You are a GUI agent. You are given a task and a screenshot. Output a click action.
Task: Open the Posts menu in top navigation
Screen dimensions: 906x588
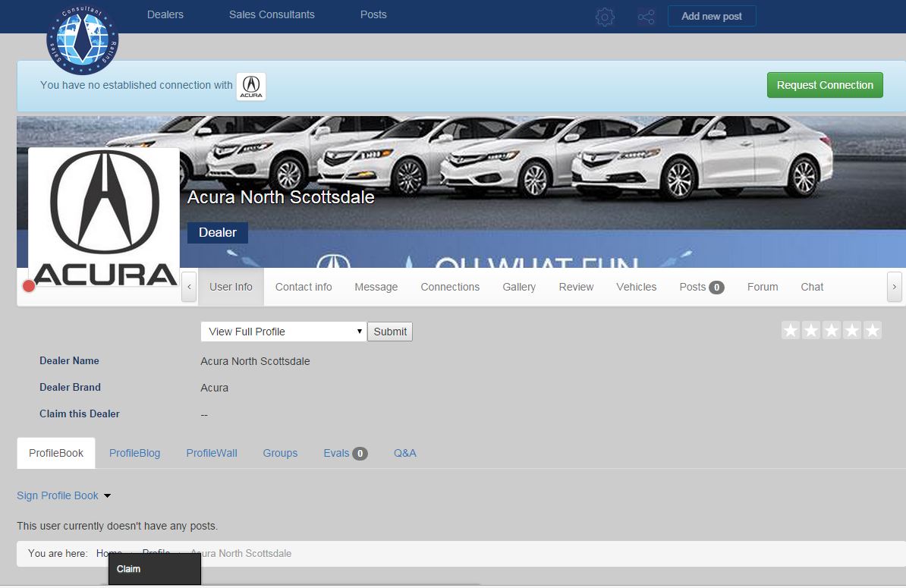tap(373, 14)
